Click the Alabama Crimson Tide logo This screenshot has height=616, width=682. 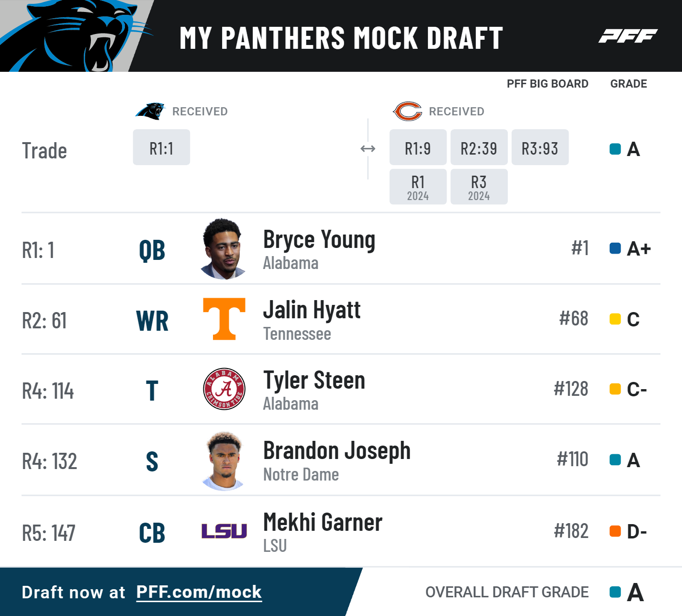point(224,389)
